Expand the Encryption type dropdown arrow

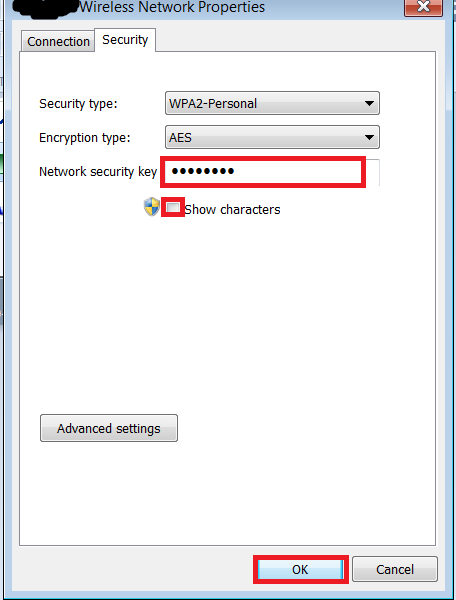369,137
